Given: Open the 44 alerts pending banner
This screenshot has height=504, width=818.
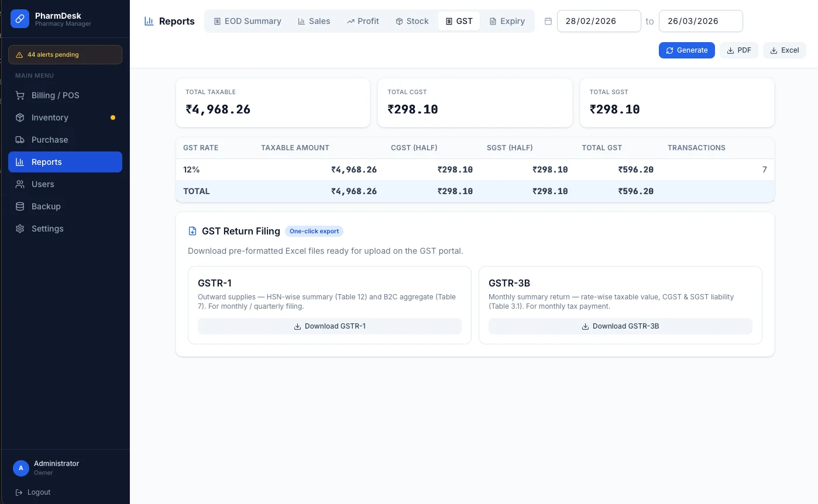Looking at the screenshot, I should (x=65, y=55).
